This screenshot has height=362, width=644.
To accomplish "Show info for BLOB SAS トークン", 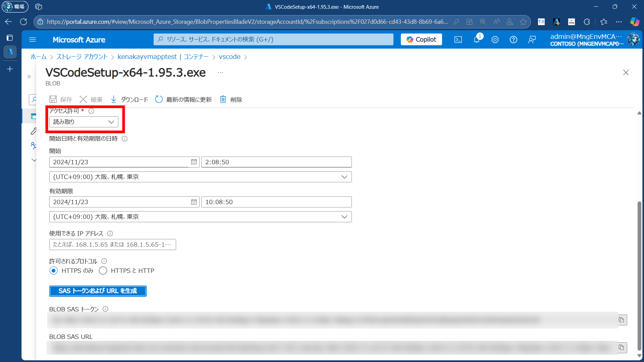I will (105, 309).
